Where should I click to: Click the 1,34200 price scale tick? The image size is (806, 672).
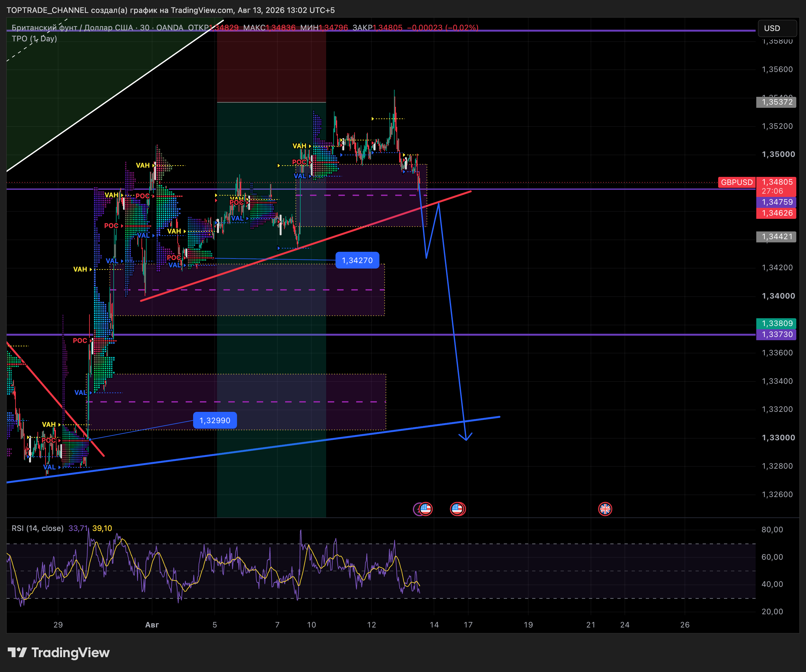[x=777, y=267]
